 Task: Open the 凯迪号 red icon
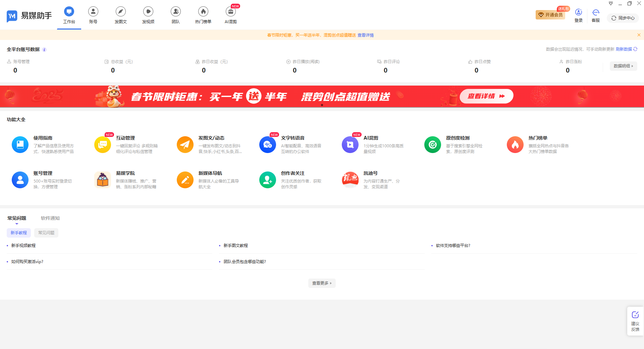point(350,180)
